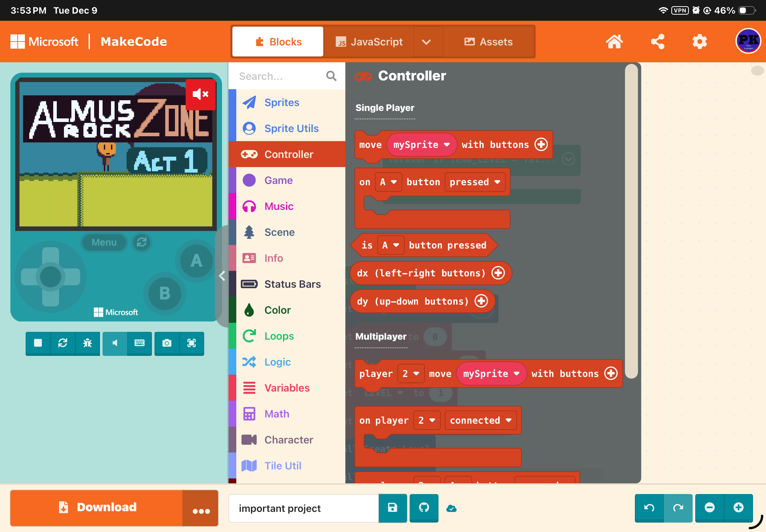Click the simulator stop button
This screenshot has height=532, width=766.
pos(38,343)
